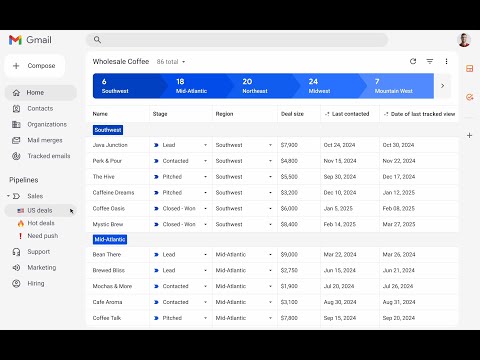Open Hot deals saved view

tap(41, 223)
